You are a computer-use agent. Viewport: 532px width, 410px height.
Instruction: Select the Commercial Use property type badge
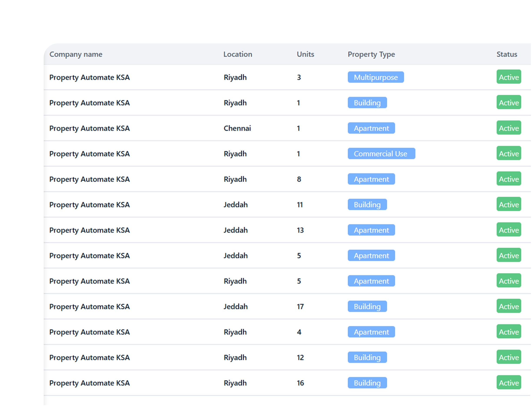[381, 154]
